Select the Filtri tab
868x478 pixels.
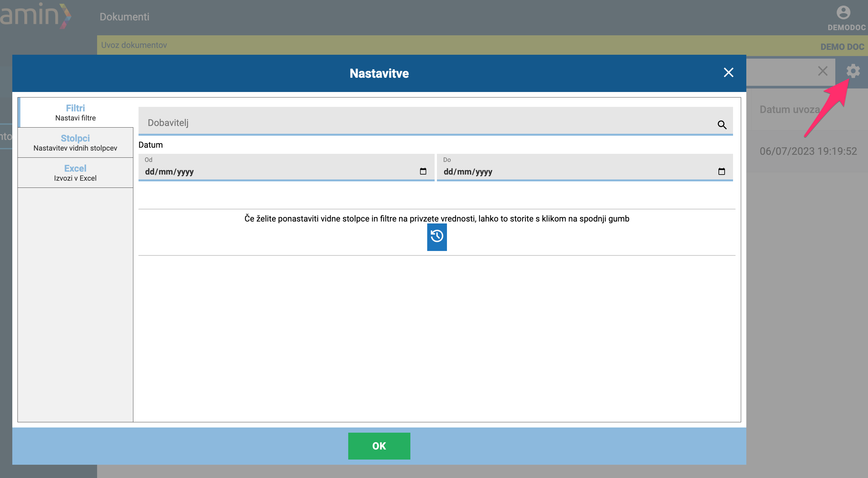click(x=75, y=113)
